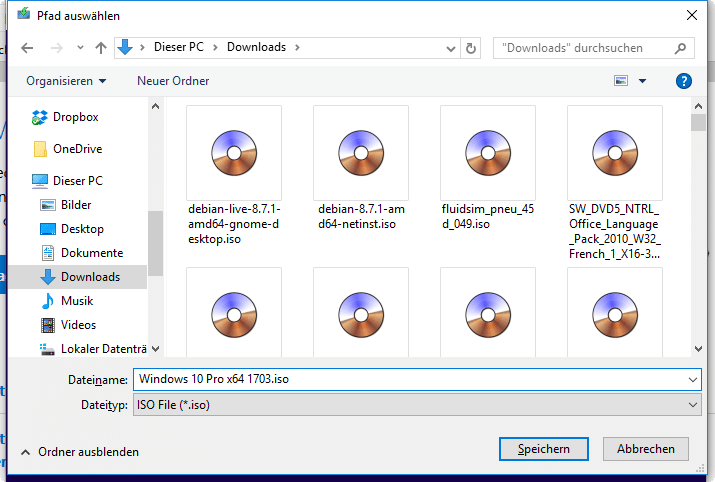715x482 pixels.
Task: Click the Downloads arrow icon in address bar
Action: coord(124,47)
